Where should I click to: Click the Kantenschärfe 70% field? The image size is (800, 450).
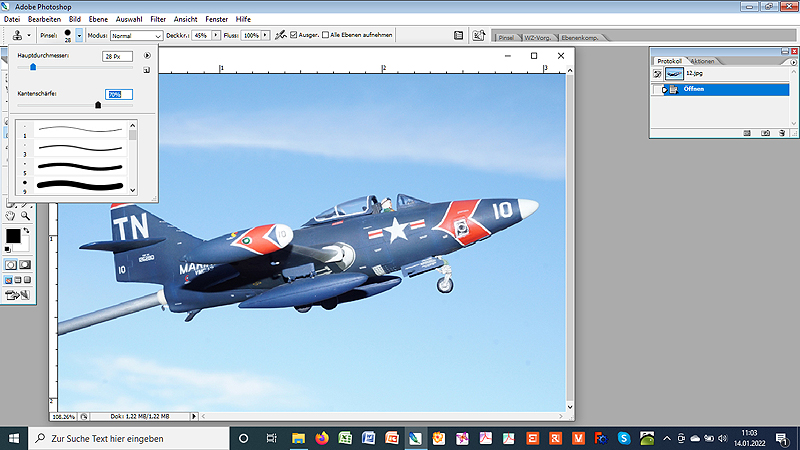(119, 94)
